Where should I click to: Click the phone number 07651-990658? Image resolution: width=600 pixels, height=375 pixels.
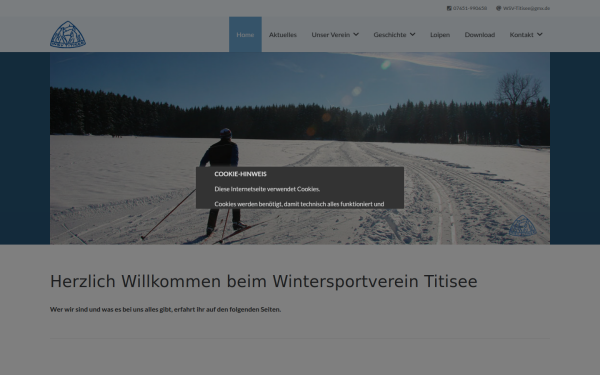[x=470, y=8]
